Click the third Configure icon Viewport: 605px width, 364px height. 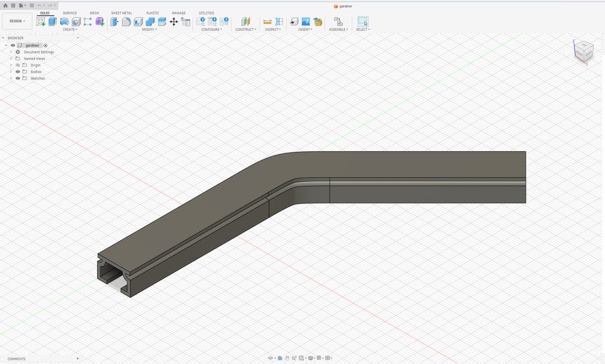224,21
